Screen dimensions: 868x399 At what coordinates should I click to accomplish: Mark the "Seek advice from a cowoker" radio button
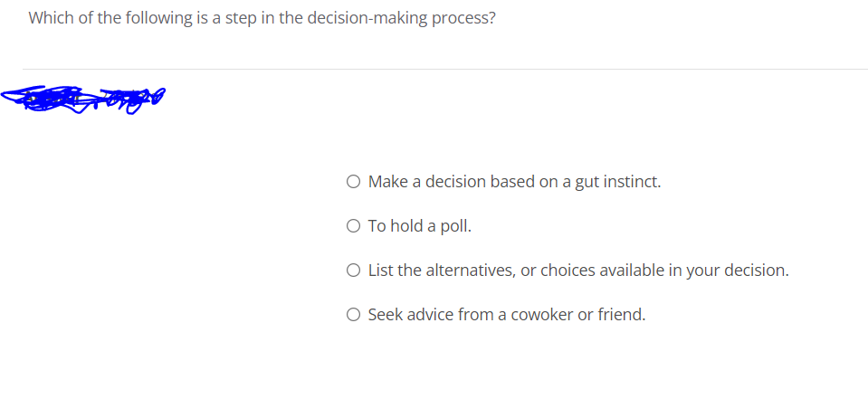pos(353,315)
